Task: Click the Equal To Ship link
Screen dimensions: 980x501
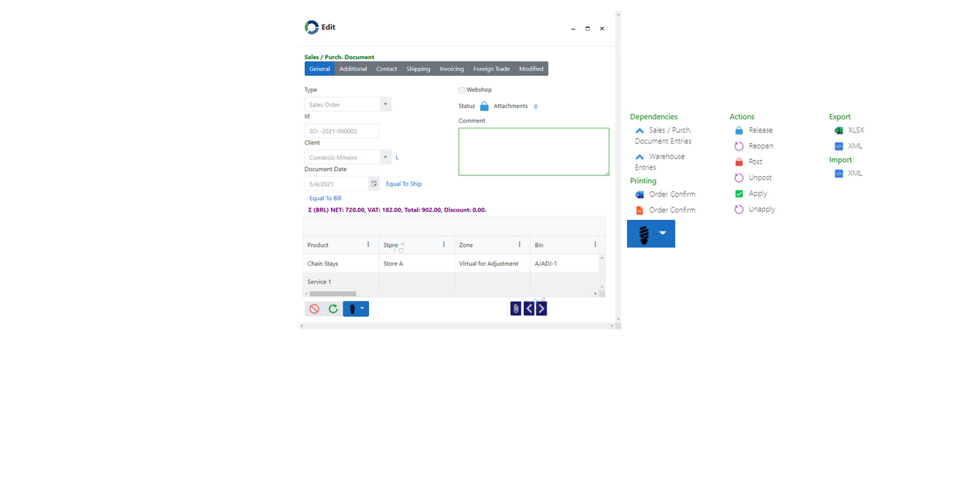Action: 403,184
